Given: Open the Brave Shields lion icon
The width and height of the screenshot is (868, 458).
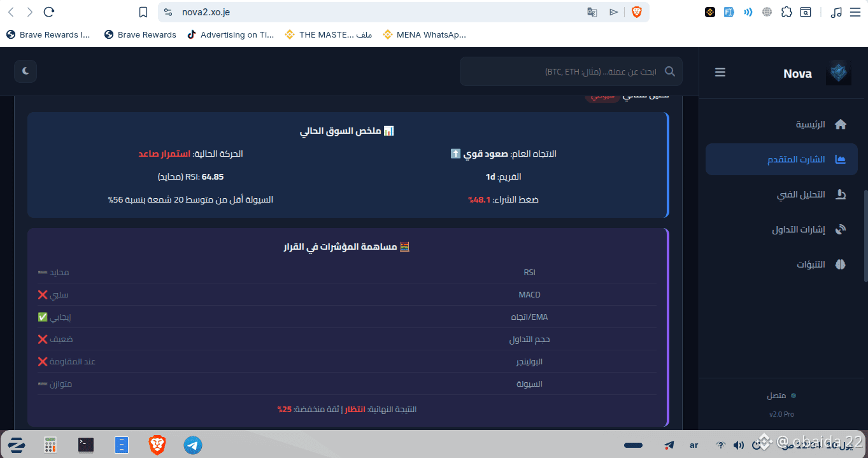Looking at the screenshot, I should pos(636,11).
